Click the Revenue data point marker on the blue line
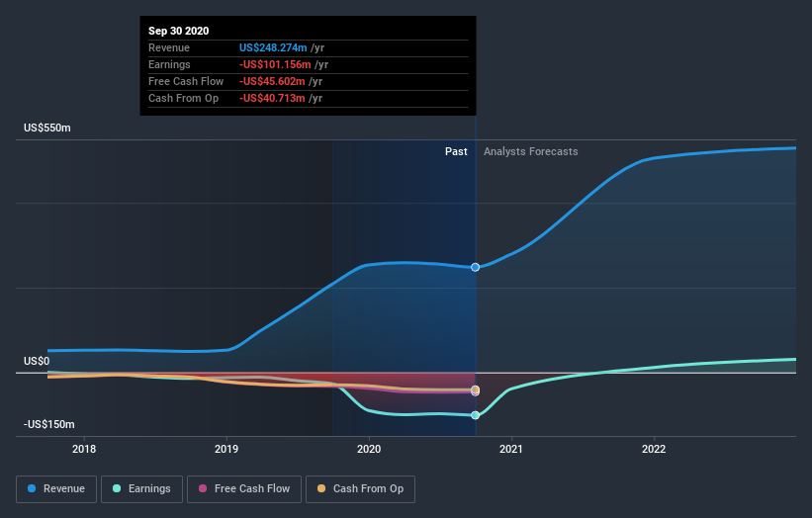This screenshot has height=518, width=812. [x=476, y=268]
